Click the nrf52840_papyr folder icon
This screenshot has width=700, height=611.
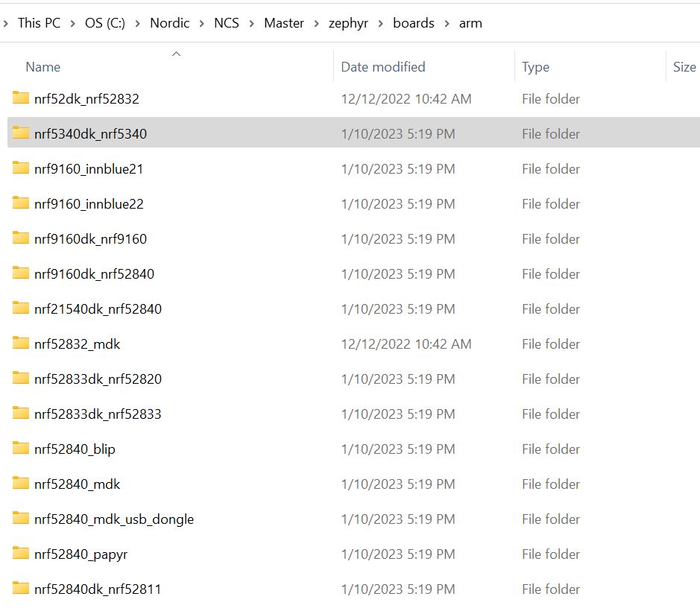[x=21, y=554]
